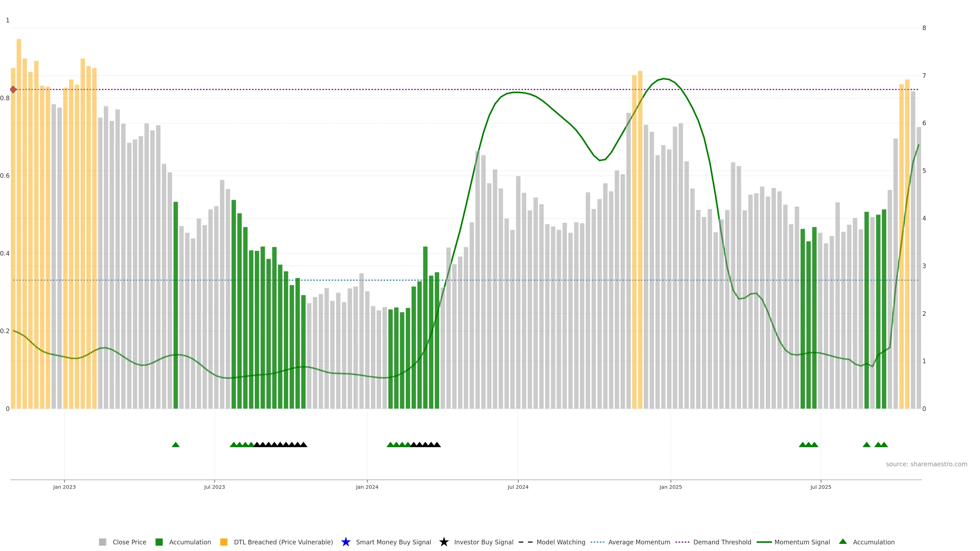Viewport: 980px width, 551px height.
Task: Click the orange DTL Breached swatch
Action: [x=224, y=542]
